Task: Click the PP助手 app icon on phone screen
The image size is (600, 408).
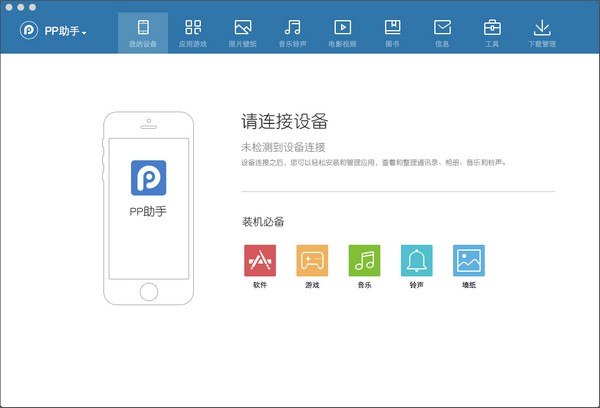Action: [149, 176]
